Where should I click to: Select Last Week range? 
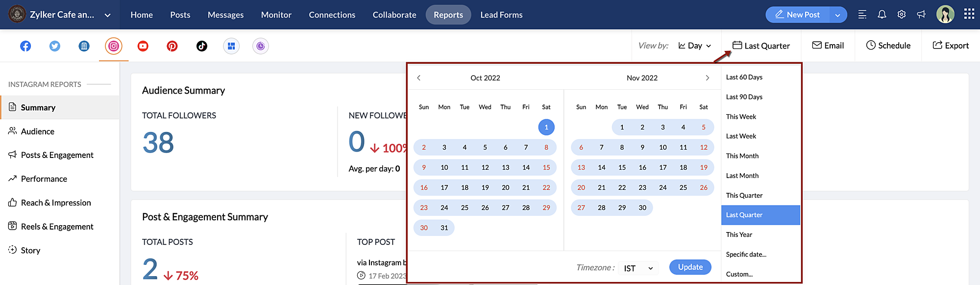[x=761, y=136]
